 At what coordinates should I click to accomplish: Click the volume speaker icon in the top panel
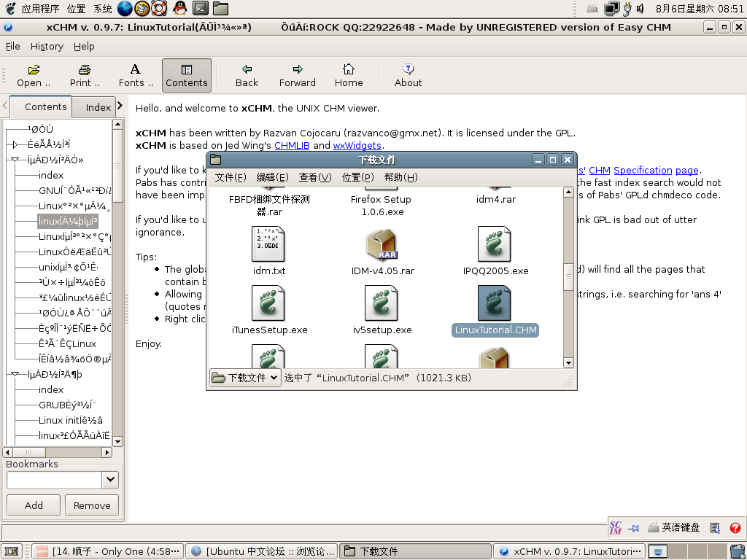pos(640,8)
